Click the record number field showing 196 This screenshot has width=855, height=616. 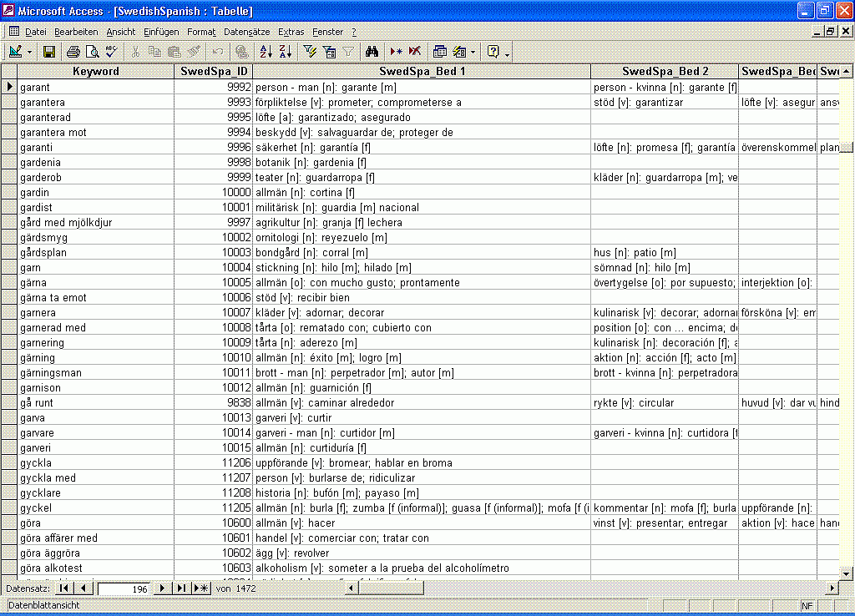(x=124, y=588)
